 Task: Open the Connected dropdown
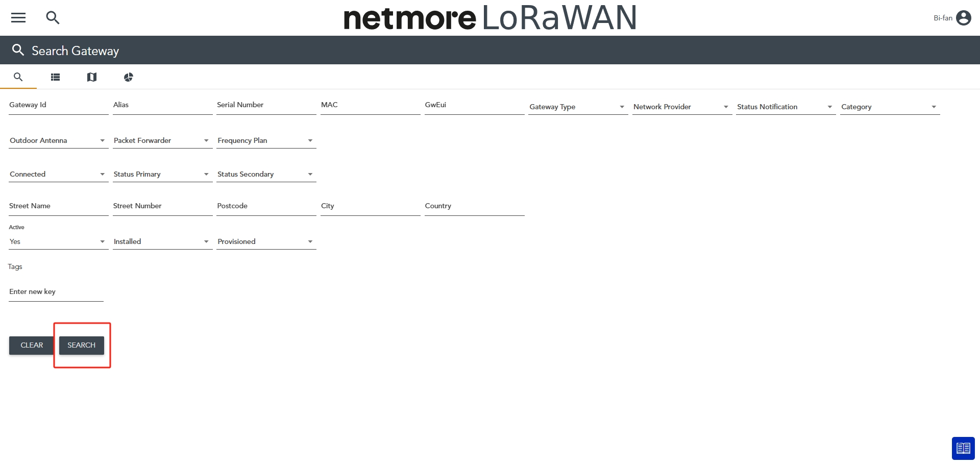pos(59,174)
